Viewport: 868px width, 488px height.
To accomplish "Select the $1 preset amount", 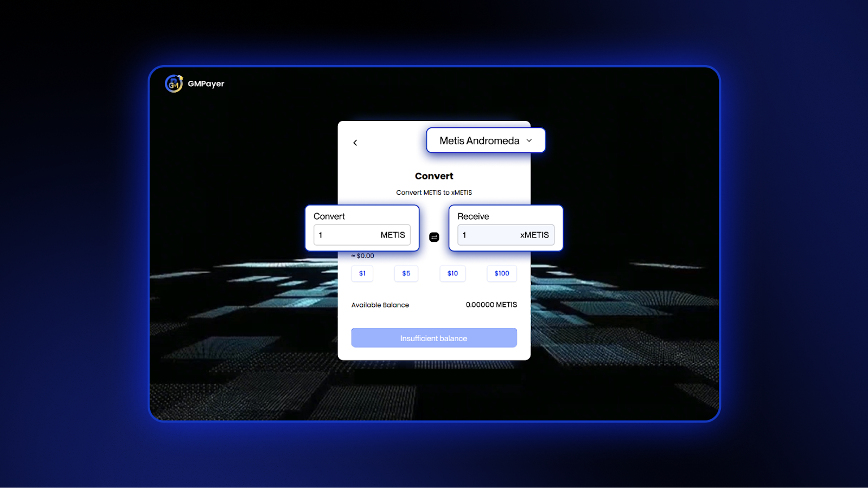I will pyautogui.click(x=362, y=273).
